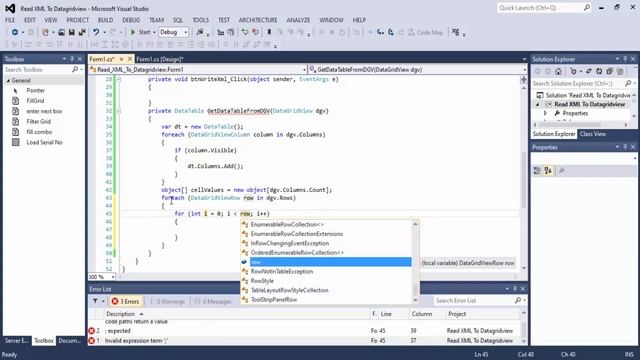
Task: Switch to the Class View tab
Action: [x=593, y=134]
